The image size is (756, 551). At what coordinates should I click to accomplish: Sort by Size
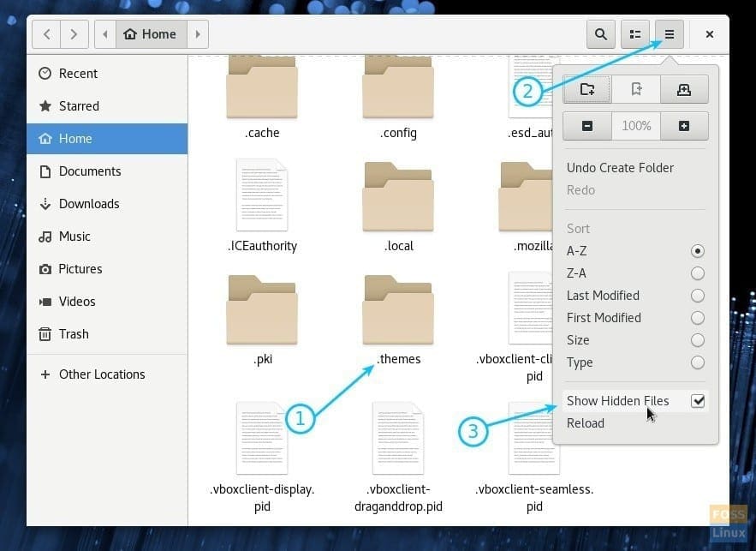coord(635,340)
